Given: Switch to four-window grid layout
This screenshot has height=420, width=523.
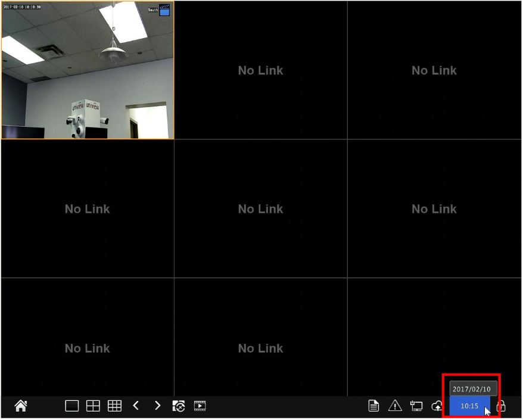Looking at the screenshot, I should pos(93,406).
